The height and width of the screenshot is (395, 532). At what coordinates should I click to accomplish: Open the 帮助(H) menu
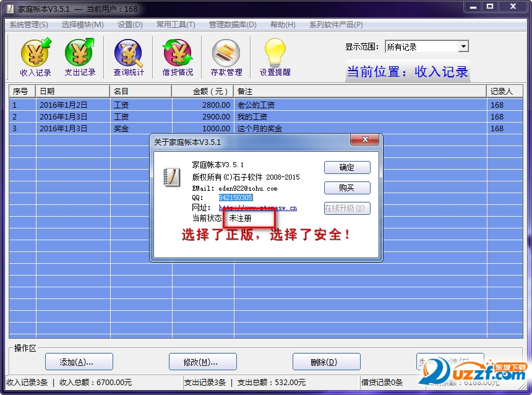[283, 25]
